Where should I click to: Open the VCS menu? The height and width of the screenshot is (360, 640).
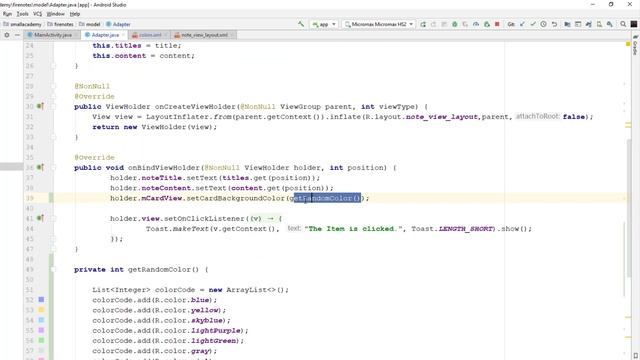pos(38,14)
